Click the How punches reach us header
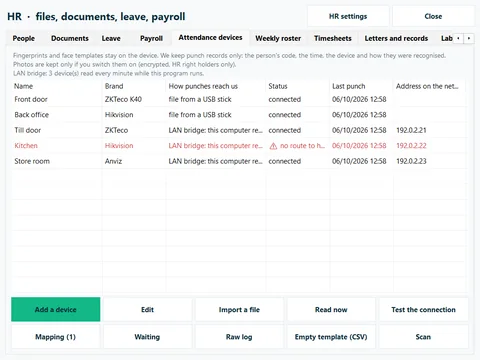This screenshot has width=480, height=360. point(216,86)
